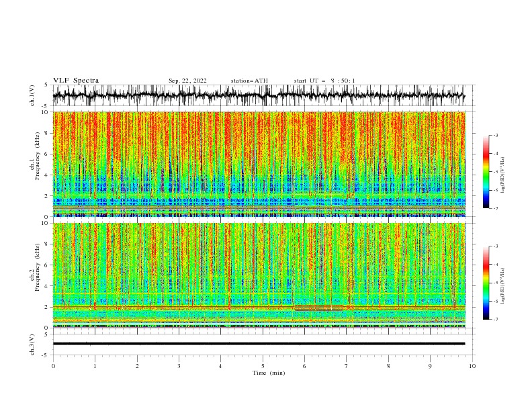
Task: Click time axis tick label "9"
Action: pyautogui.click(x=430, y=366)
